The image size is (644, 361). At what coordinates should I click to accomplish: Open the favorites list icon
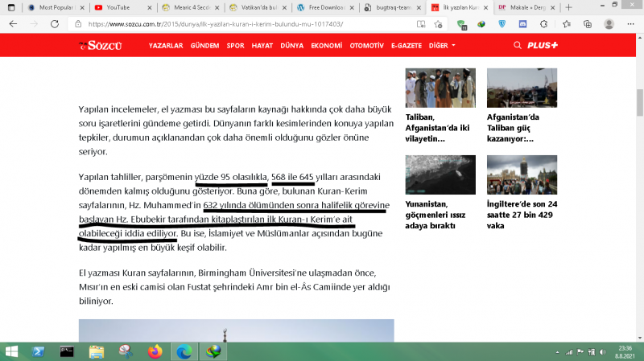click(567, 24)
